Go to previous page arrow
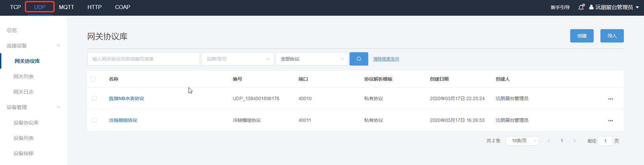The image size is (644, 165). coord(549,141)
